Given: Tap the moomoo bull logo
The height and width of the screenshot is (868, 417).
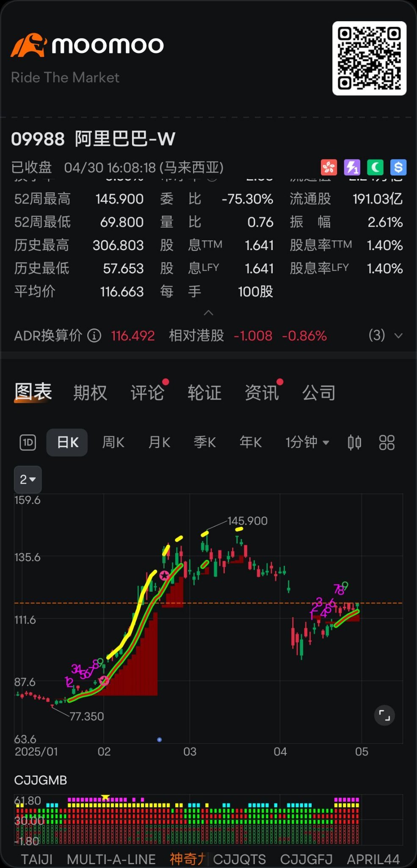Looking at the screenshot, I should 29,45.
